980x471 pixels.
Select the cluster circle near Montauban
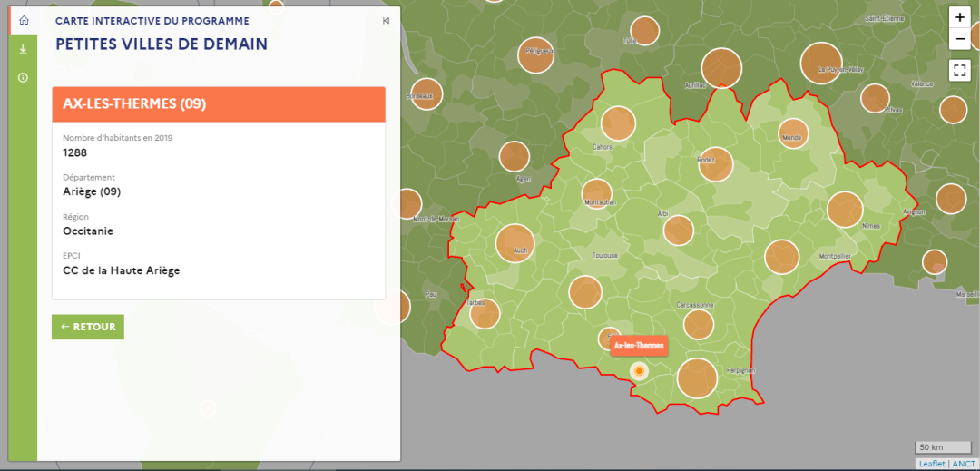[x=597, y=193]
